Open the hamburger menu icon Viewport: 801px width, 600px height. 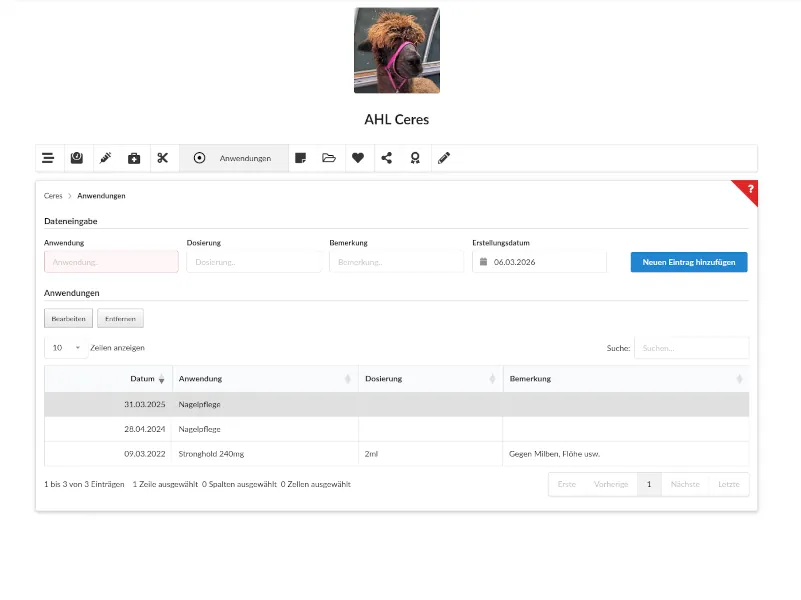48,158
